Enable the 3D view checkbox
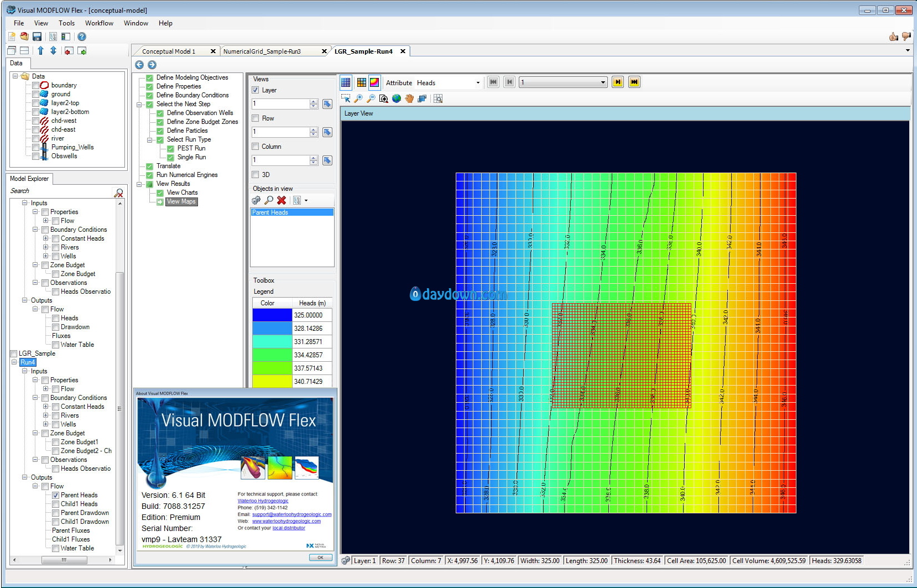 (256, 175)
